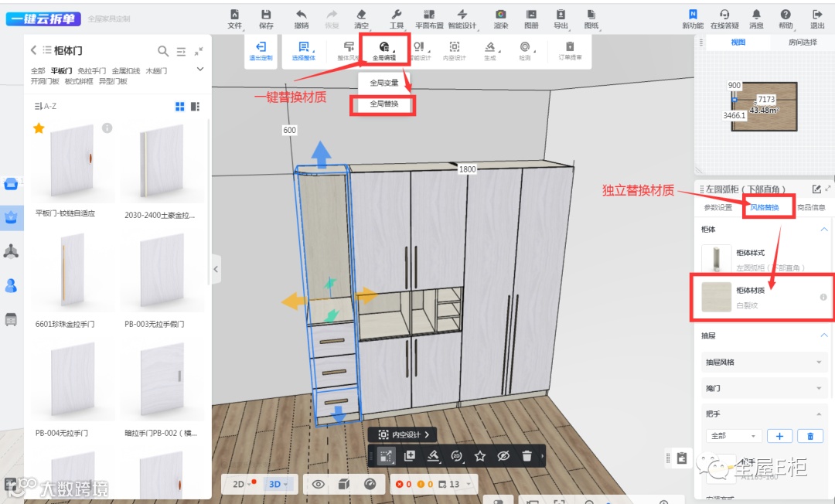The width and height of the screenshot is (835, 504).
Task: Show 全部 door categories
Action: pyautogui.click(x=38, y=71)
